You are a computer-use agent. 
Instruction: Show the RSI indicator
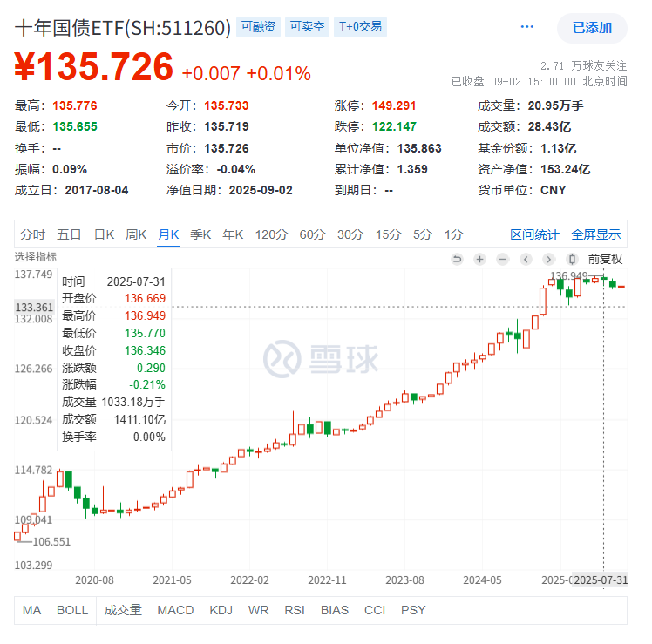295,610
